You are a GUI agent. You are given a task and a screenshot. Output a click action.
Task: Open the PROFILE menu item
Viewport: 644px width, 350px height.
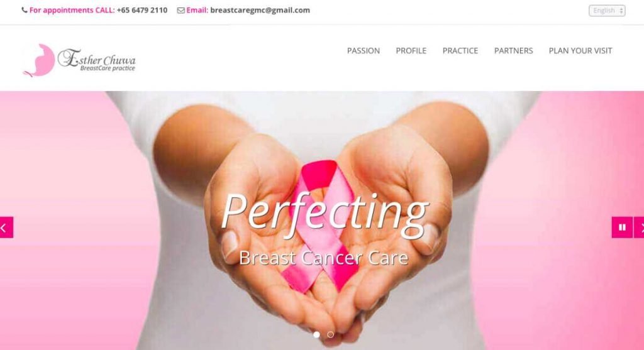click(411, 50)
